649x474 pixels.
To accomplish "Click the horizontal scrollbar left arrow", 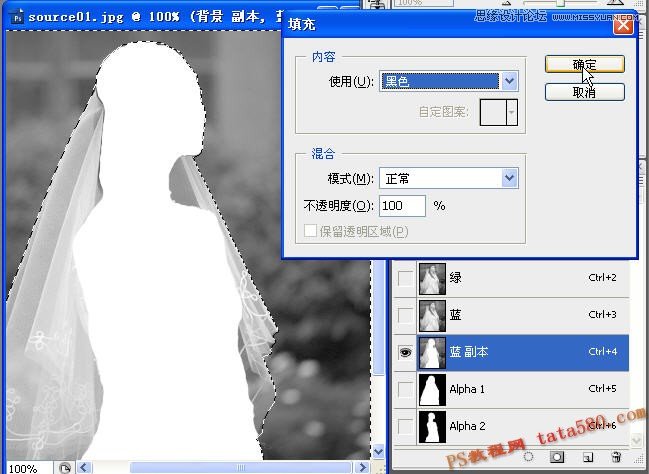I will [84, 468].
